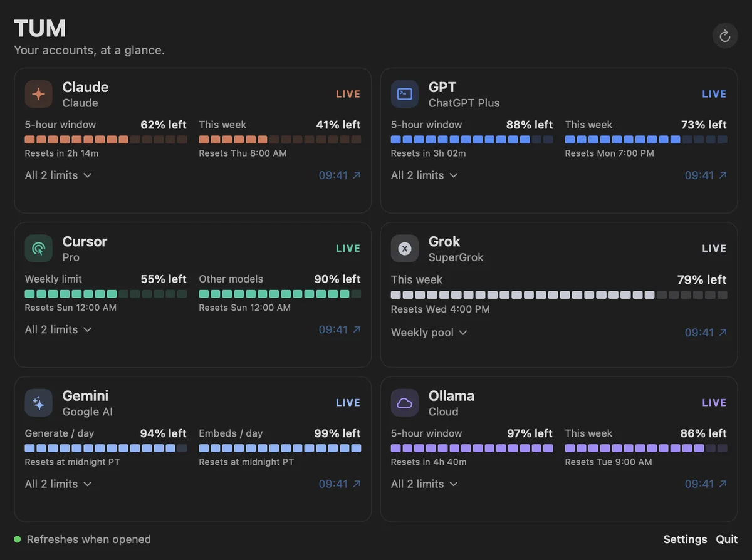Click the GPT terminal app icon
The image size is (752, 560).
pyautogui.click(x=404, y=94)
